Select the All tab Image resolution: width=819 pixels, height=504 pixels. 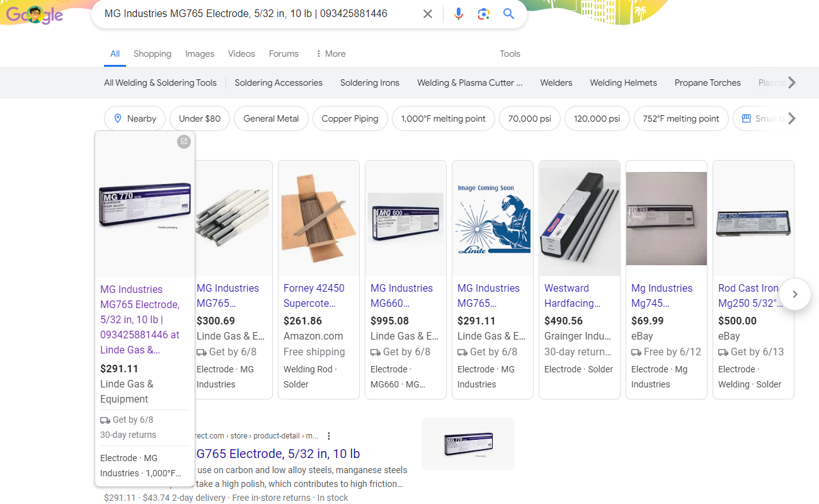[115, 54]
